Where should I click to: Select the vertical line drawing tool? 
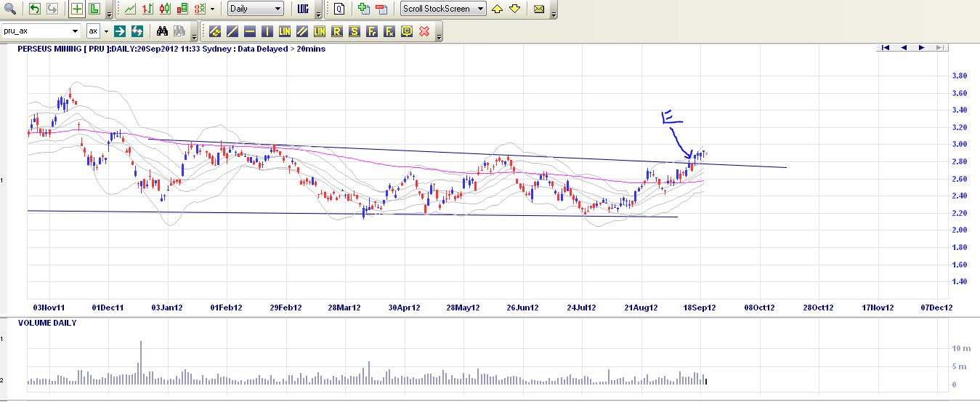[x=267, y=31]
